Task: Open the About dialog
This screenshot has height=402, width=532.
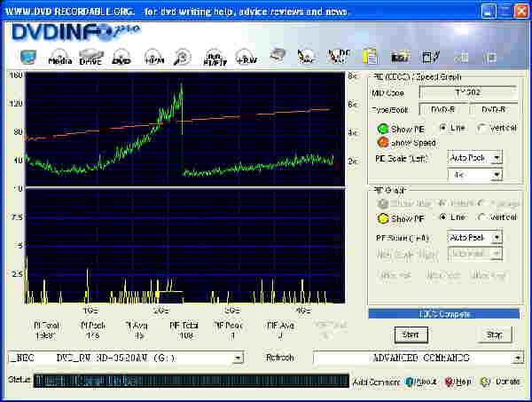Action: 421,382
